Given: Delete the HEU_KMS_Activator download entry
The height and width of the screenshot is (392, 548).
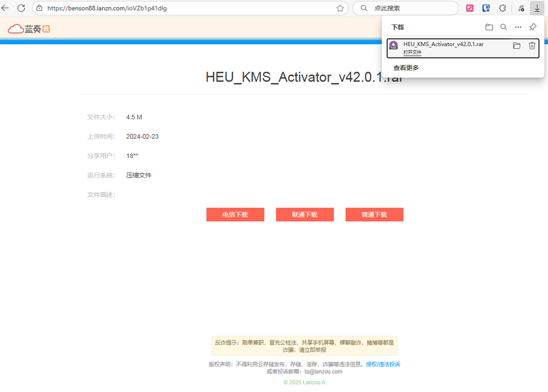Looking at the screenshot, I should point(532,46).
